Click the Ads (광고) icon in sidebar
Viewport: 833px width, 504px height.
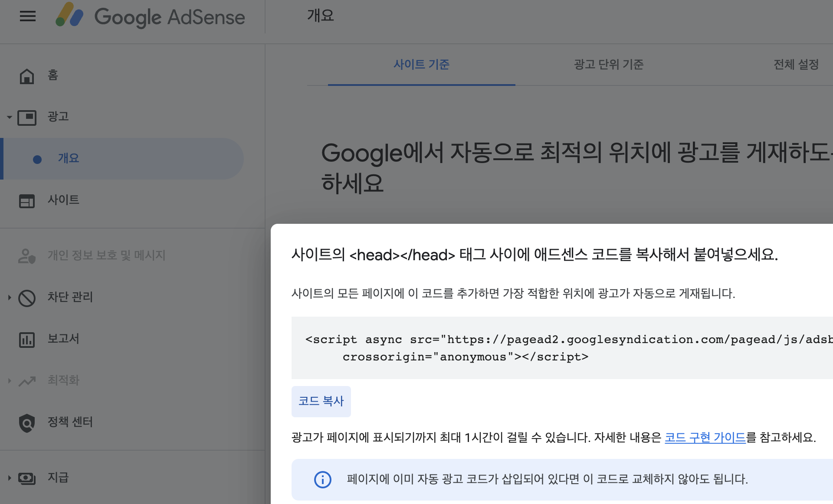click(27, 117)
